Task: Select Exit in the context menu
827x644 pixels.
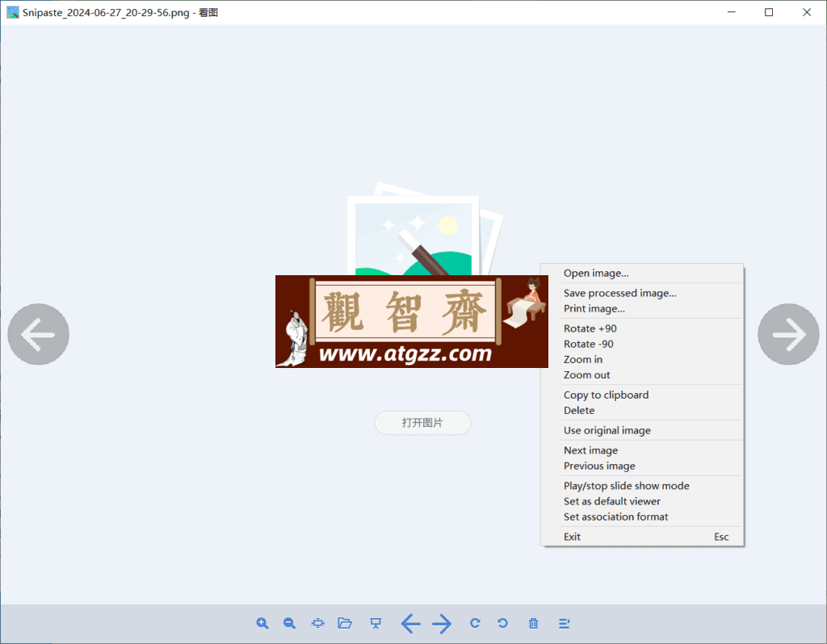Action: tap(642, 537)
